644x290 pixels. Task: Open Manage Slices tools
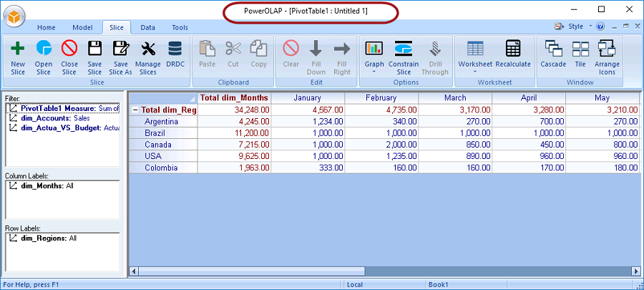148,57
